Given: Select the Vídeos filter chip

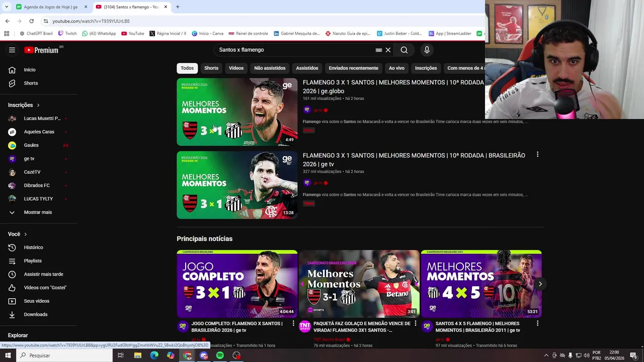Looking at the screenshot, I should pos(236,68).
